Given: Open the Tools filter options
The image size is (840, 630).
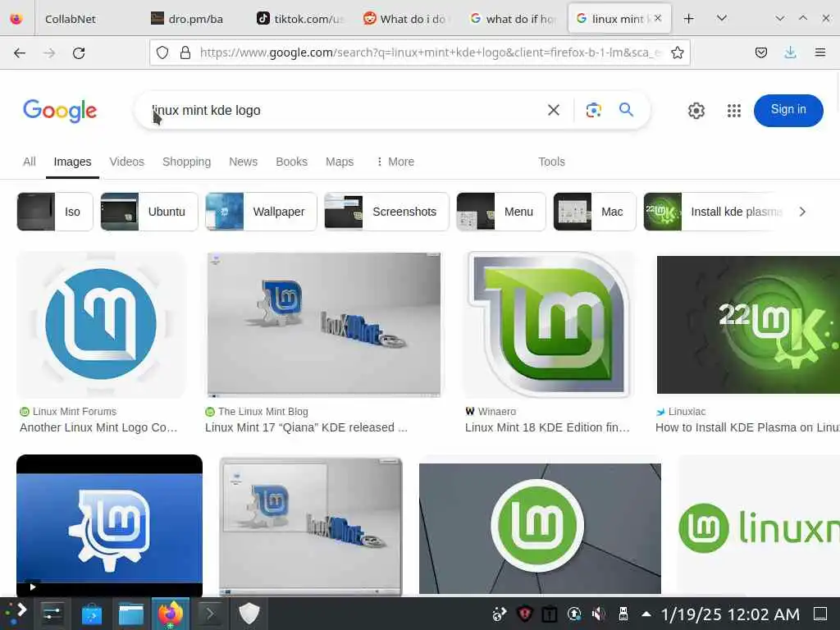Looking at the screenshot, I should point(551,162).
